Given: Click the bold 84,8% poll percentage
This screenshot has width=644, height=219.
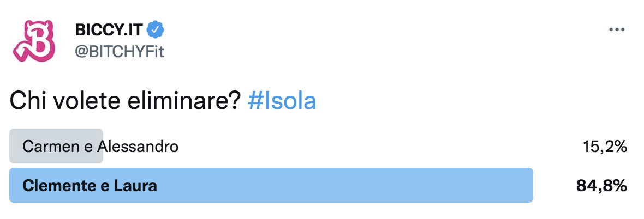Looking at the screenshot, I should pos(601,186).
